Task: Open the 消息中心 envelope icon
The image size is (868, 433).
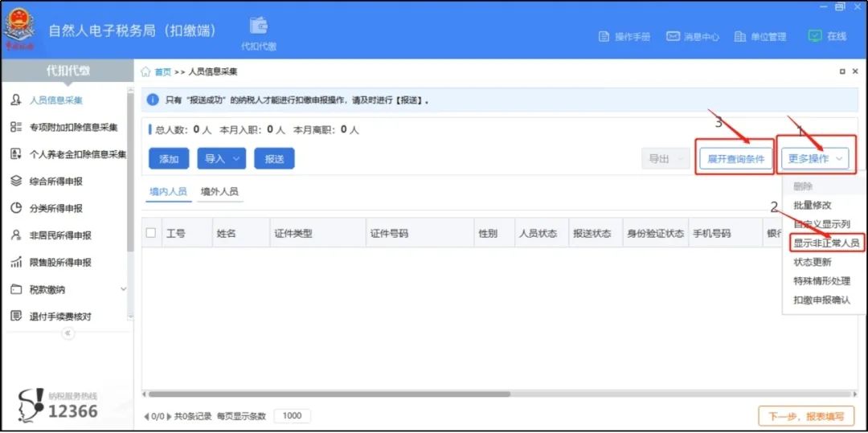Action: pyautogui.click(x=673, y=37)
